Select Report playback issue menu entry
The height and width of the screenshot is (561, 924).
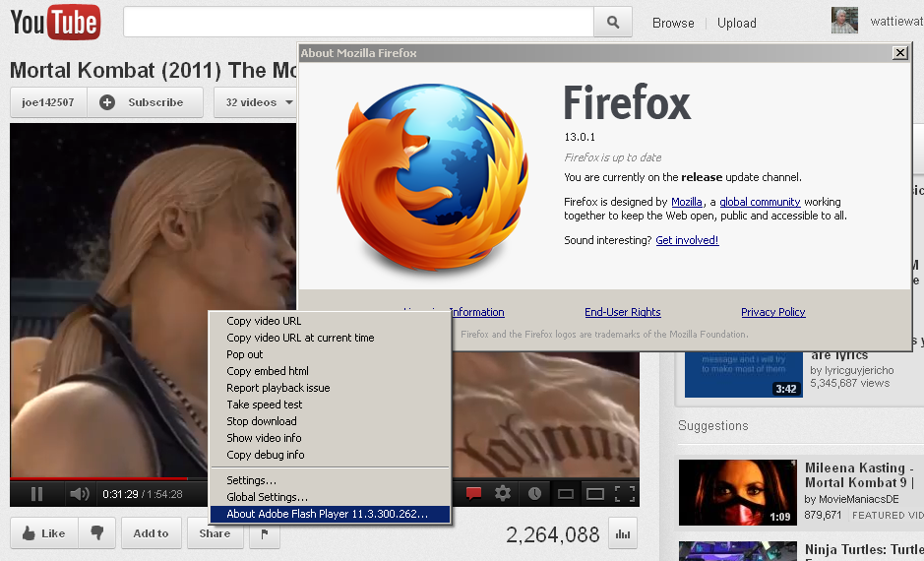click(x=330, y=388)
